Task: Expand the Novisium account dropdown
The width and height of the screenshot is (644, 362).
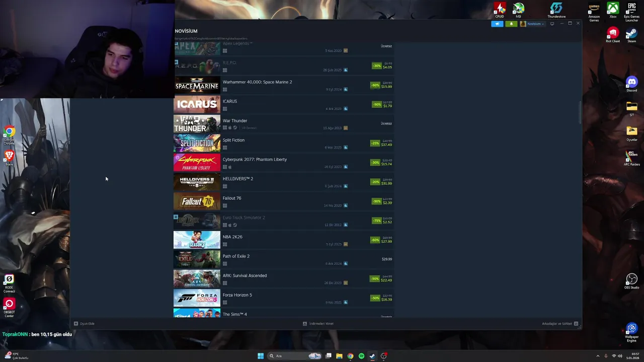Action: point(532,24)
